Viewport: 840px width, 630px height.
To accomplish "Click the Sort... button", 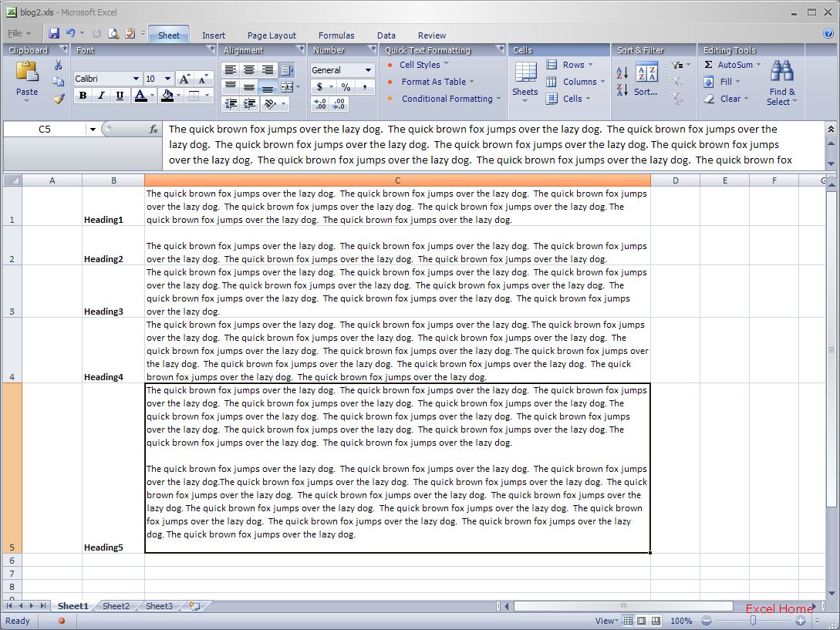I will [x=646, y=79].
